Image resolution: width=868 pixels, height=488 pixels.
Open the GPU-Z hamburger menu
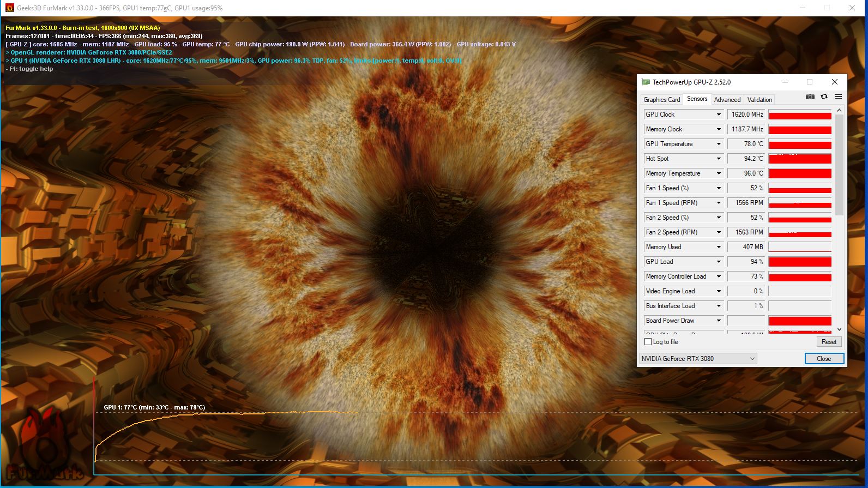(838, 97)
